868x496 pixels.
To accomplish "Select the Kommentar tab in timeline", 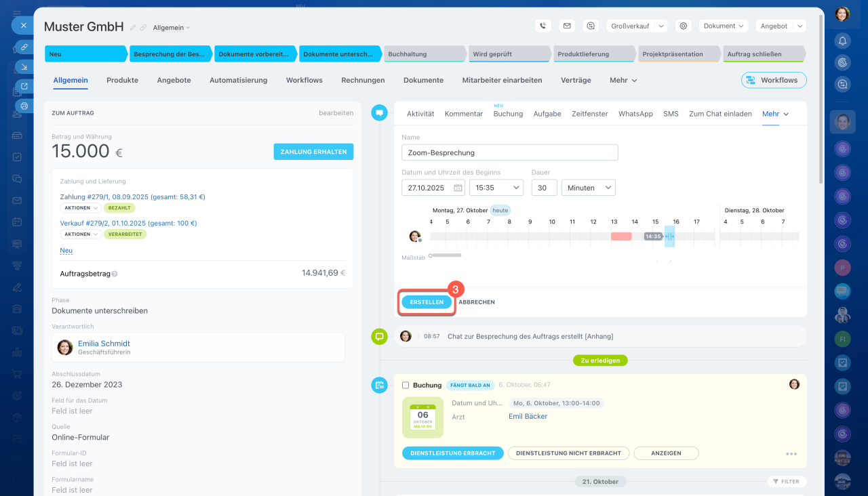I will point(464,114).
